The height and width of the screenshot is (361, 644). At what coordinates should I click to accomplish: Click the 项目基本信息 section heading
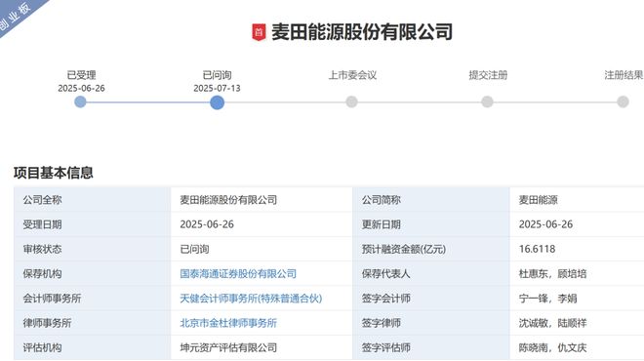pos(54,173)
